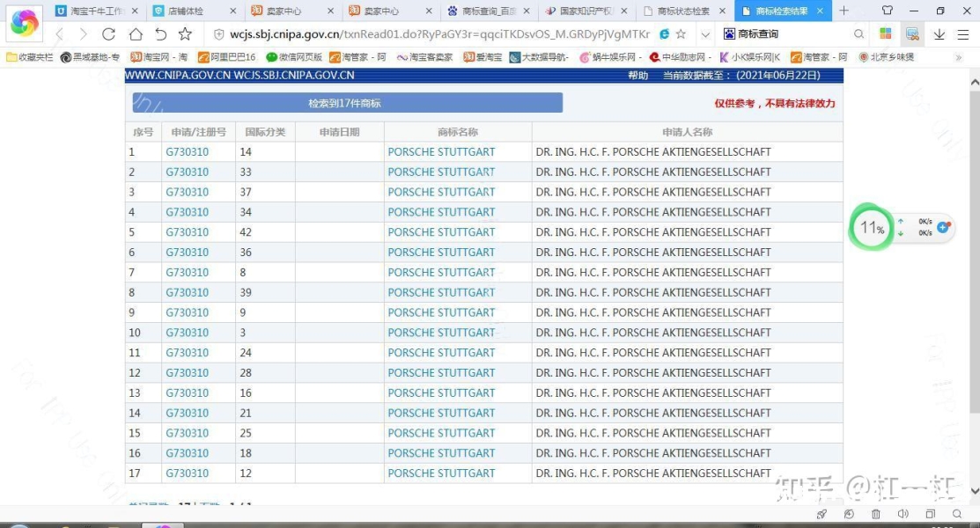Image resolution: width=980 pixels, height=528 pixels.
Task: Open the 帮助 help link
Action: pyautogui.click(x=637, y=76)
